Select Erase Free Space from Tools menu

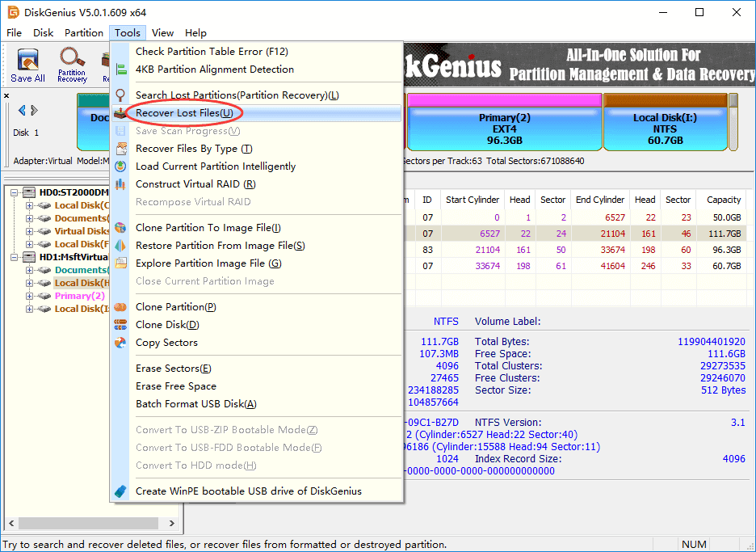click(x=175, y=386)
